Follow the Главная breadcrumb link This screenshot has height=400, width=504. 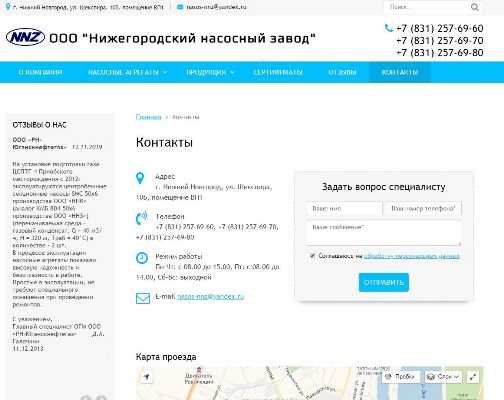148,117
